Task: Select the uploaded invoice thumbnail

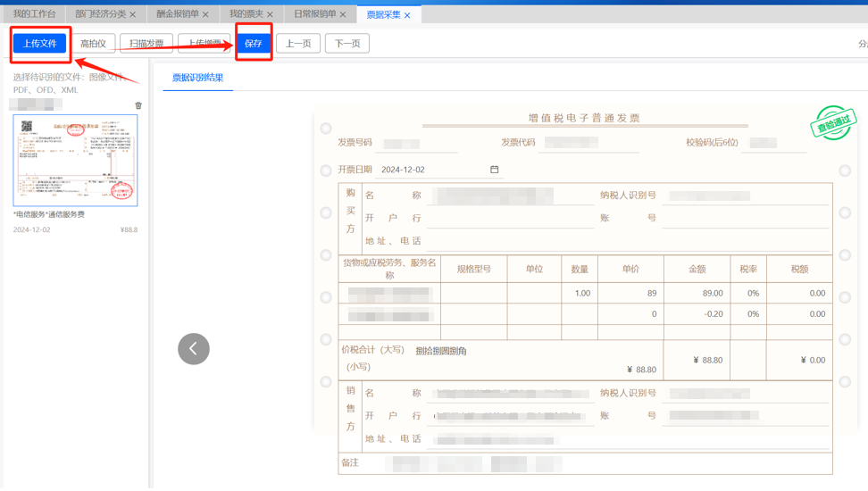Action: tap(75, 161)
